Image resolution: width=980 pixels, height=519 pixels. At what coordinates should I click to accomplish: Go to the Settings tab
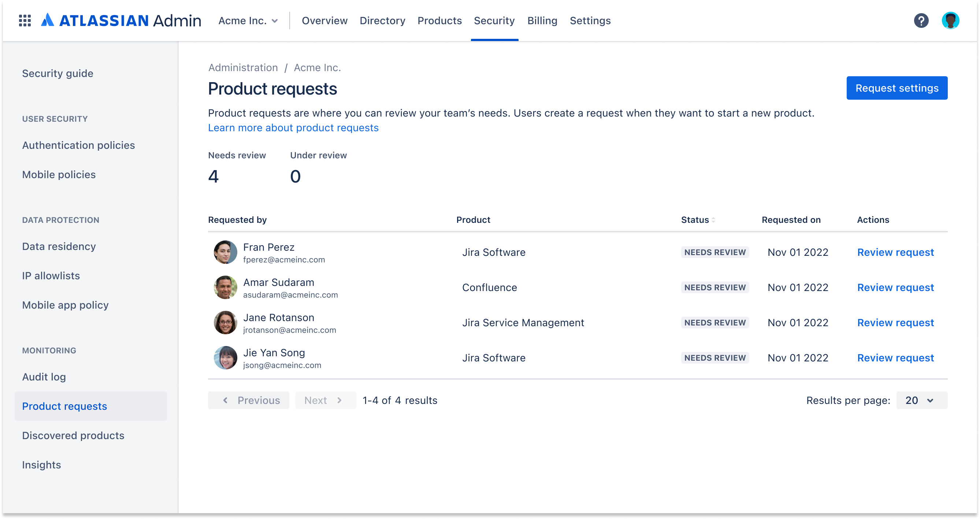[x=590, y=21]
